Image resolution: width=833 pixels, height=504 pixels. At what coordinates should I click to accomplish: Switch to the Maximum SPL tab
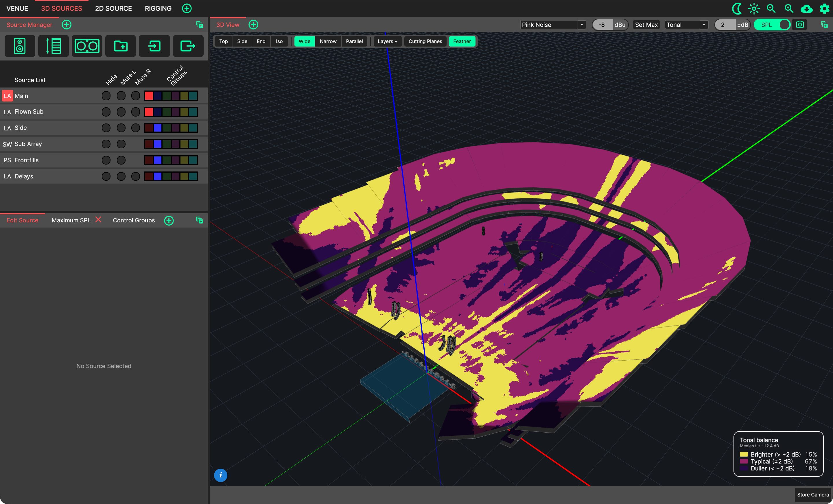pyautogui.click(x=71, y=220)
